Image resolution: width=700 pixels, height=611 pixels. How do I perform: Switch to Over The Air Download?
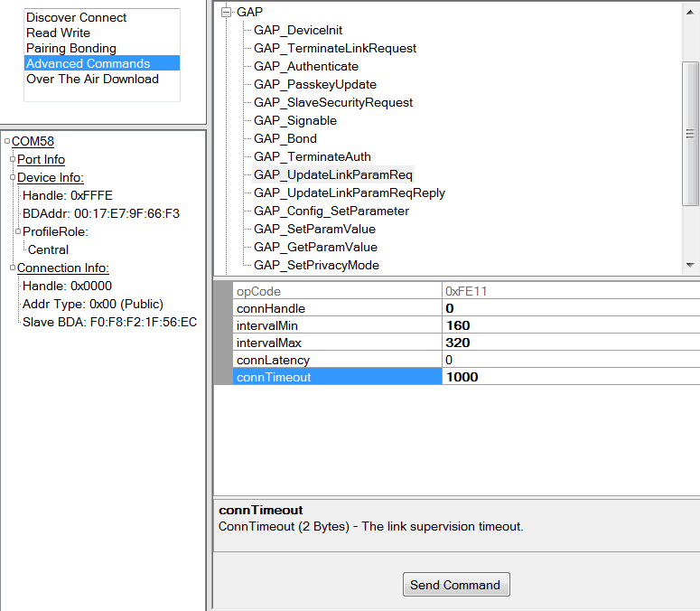92,79
